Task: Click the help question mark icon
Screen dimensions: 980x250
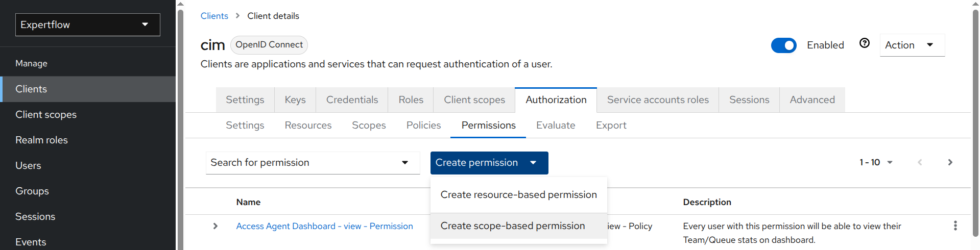Action: (864, 43)
